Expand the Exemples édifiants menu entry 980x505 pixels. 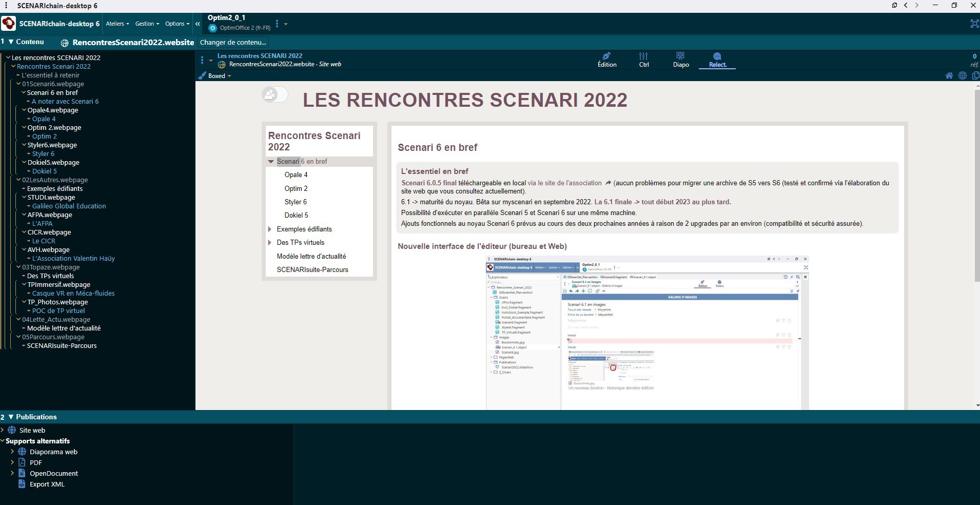pyautogui.click(x=270, y=229)
